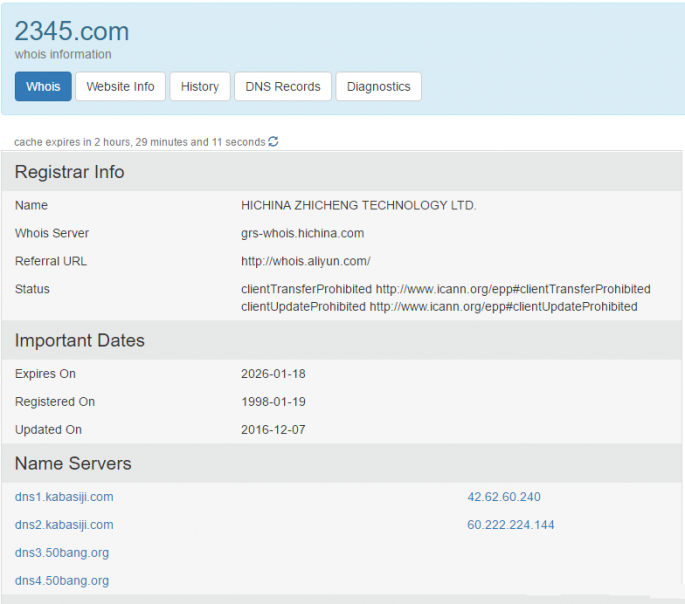Click the Registered On label
The image size is (685, 604).
(55, 402)
